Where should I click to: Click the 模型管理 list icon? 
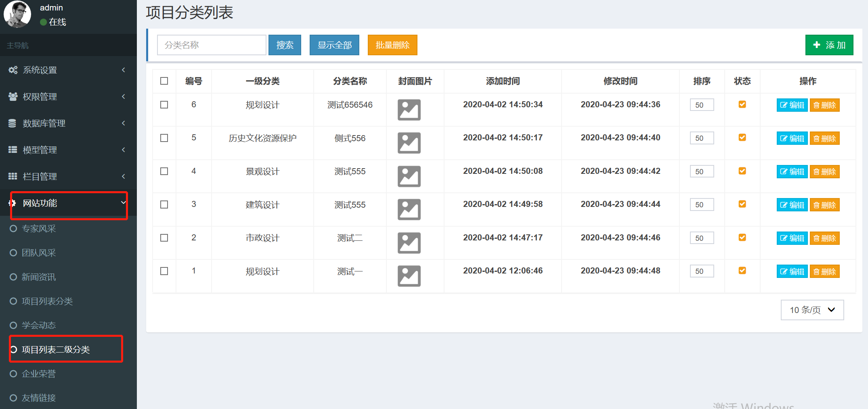[13, 150]
